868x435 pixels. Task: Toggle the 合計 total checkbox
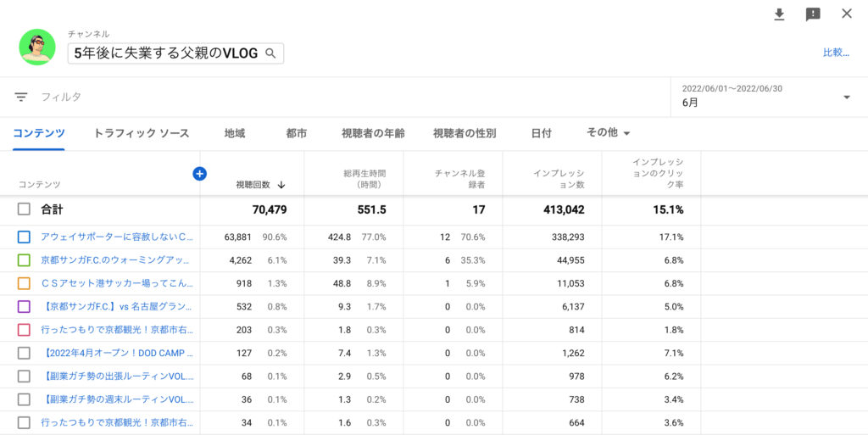[24, 209]
